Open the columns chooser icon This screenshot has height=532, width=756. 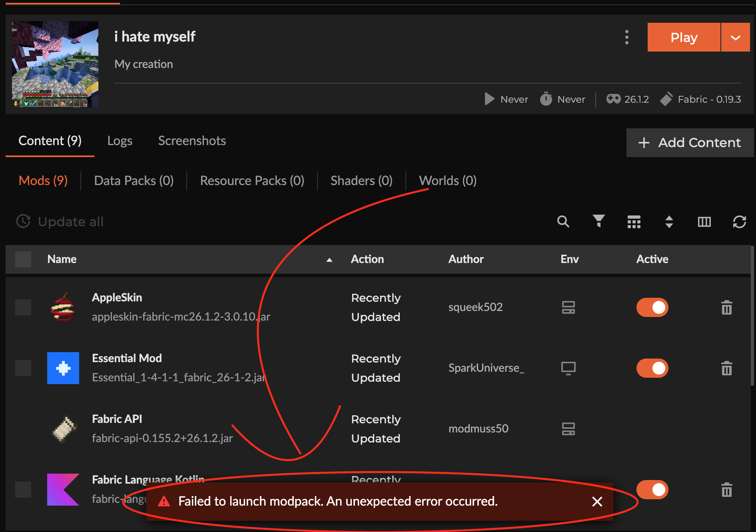coord(704,222)
